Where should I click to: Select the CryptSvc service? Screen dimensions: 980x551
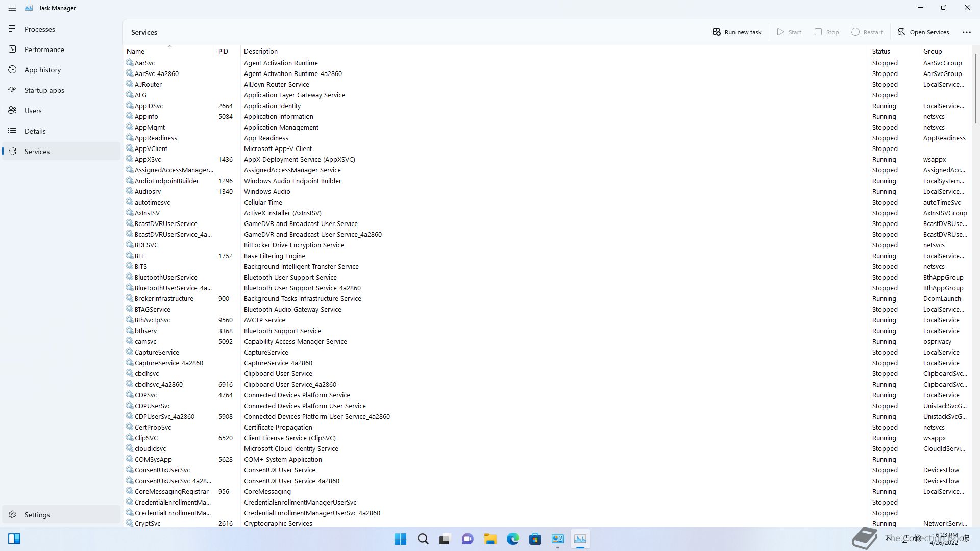point(547,523)
